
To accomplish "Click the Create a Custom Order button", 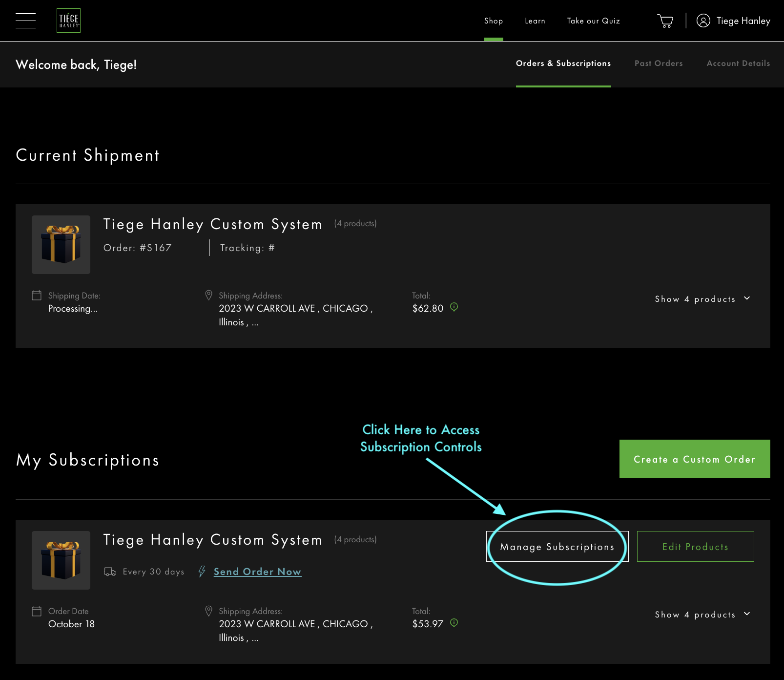I will 695,459.
